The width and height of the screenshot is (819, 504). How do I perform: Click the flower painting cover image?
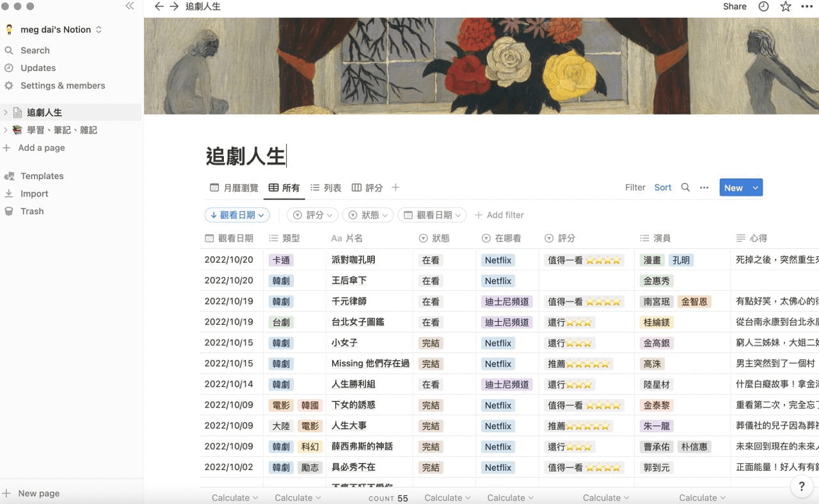point(481,66)
